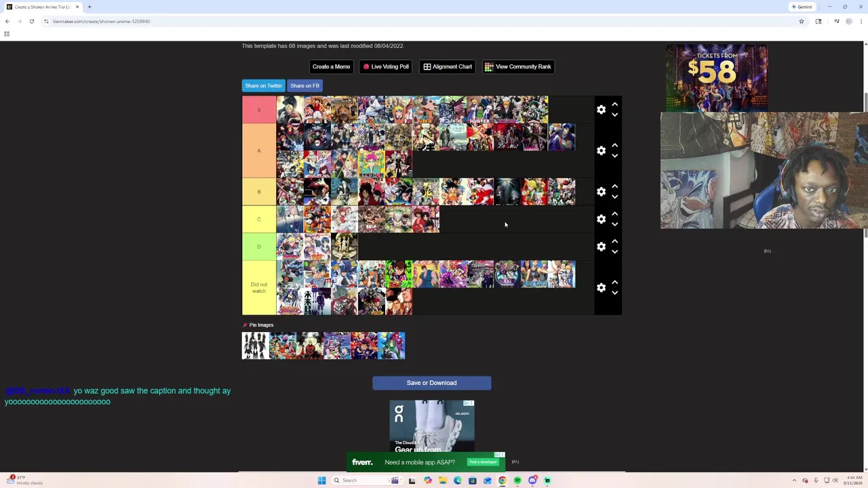
Task: Share tier list on FB
Action: pos(304,85)
